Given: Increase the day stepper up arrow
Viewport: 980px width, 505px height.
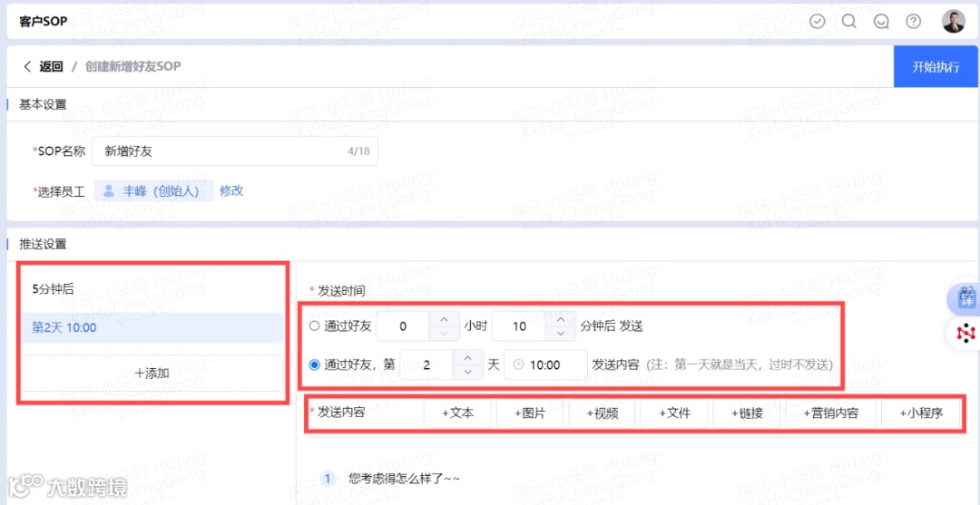Looking at the screenshot, I should [467, 358].
